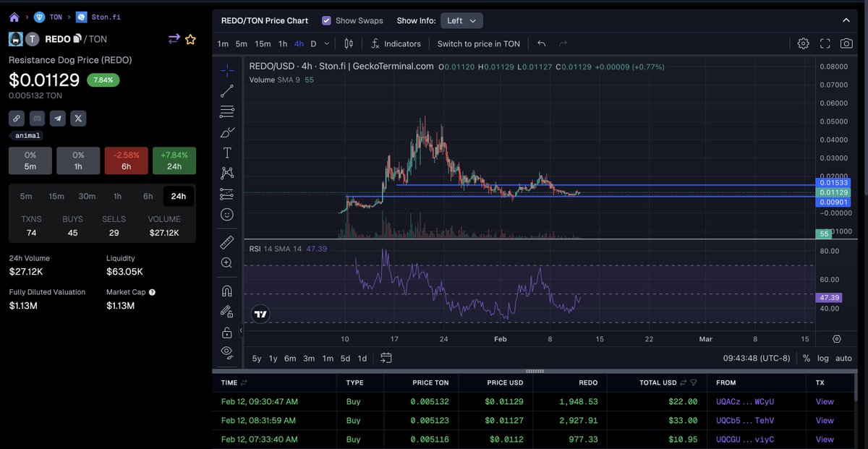
Task: Toggle lock all drawing tools
Action: pos(227,333)
